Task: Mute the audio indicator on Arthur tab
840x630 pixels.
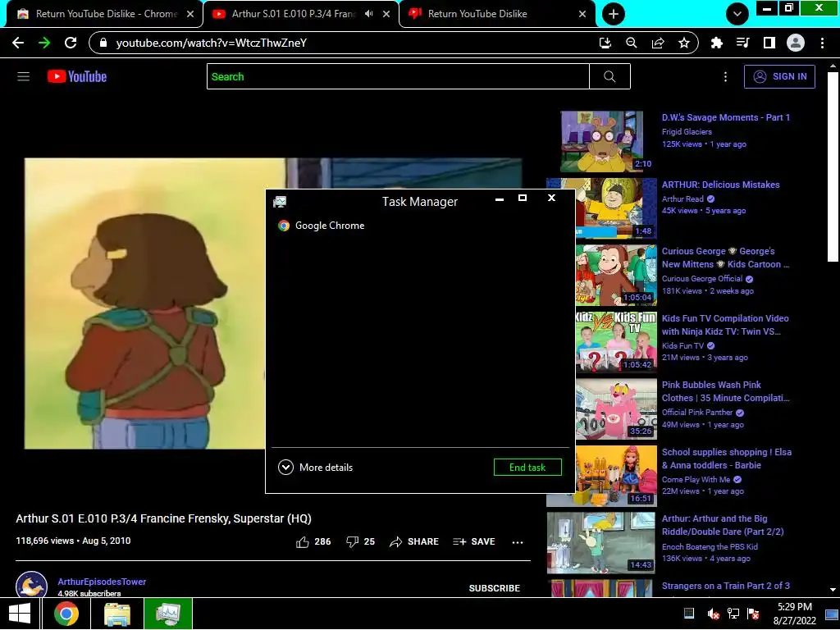Action: click(x=368, y=14)
